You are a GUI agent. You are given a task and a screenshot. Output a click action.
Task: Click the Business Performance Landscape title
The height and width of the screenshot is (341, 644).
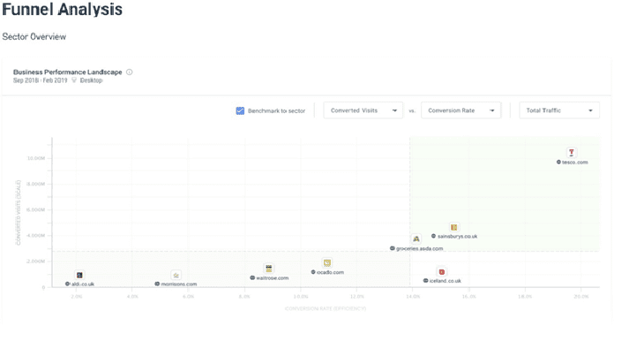[68, 72]
